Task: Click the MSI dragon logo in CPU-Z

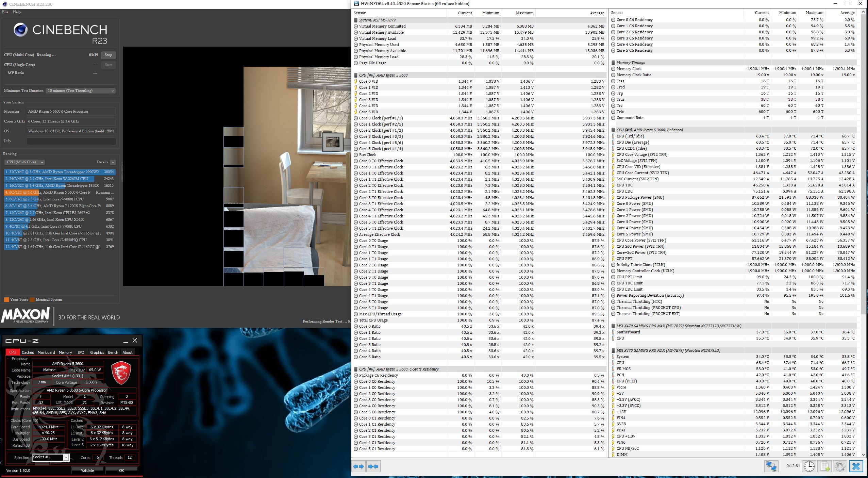Action: pyautogui.click(x=121, y=373)
